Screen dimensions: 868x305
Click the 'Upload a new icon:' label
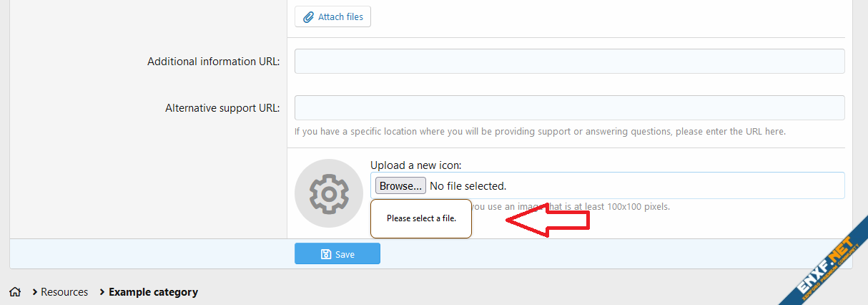coord(415,165)
